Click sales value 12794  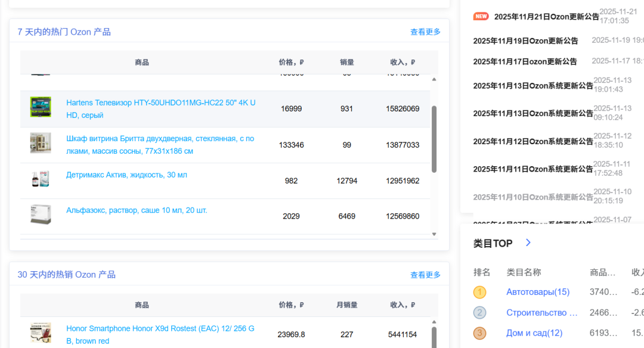click(346, 181)
